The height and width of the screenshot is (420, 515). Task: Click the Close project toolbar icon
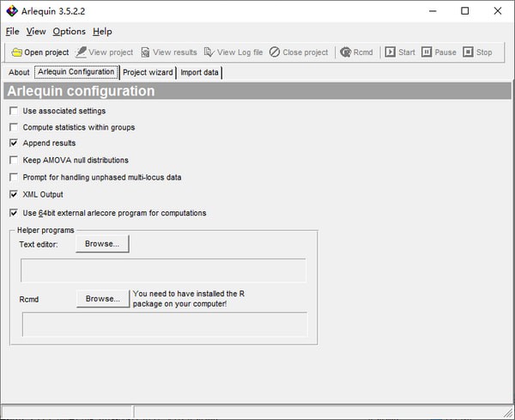[299, 52]
